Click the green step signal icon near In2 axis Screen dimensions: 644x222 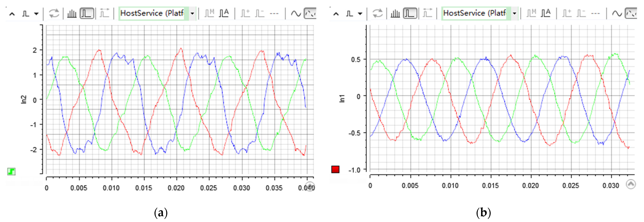tap(11, 172)
